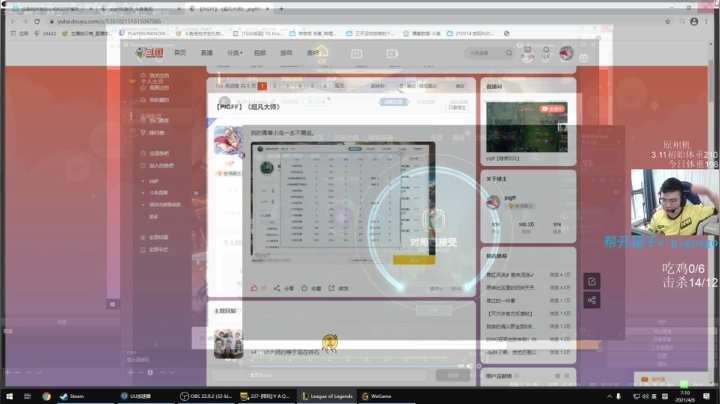Click the Douyu logo in site header
720x404 pixels.
click(150, 53)
